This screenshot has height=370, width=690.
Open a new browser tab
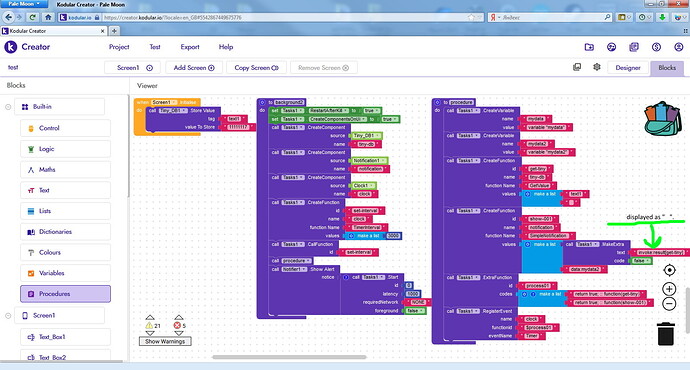[x=114, y=31]
